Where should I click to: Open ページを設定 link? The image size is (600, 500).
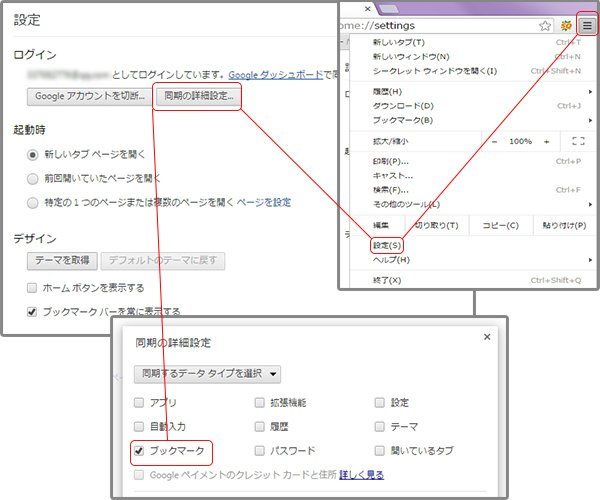click(x=264, y=202)
